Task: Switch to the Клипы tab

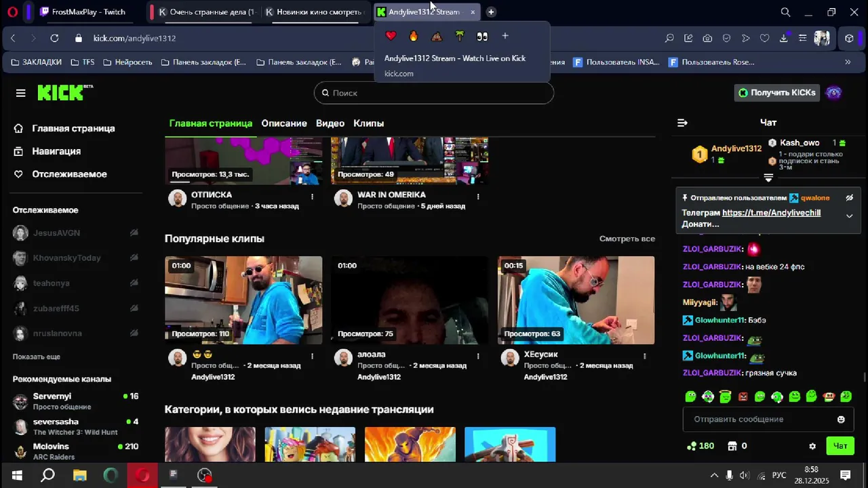Action: click(x=369, y=123)
